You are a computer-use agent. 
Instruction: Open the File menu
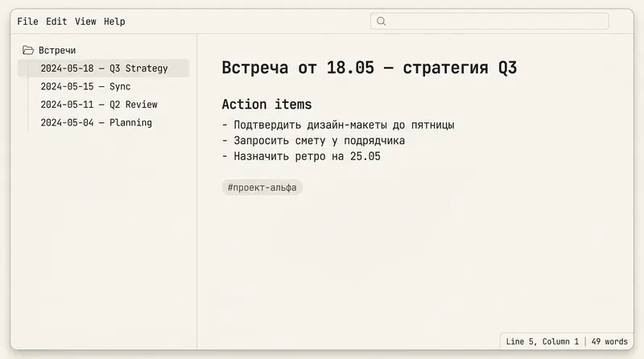[x=27, y=22]
